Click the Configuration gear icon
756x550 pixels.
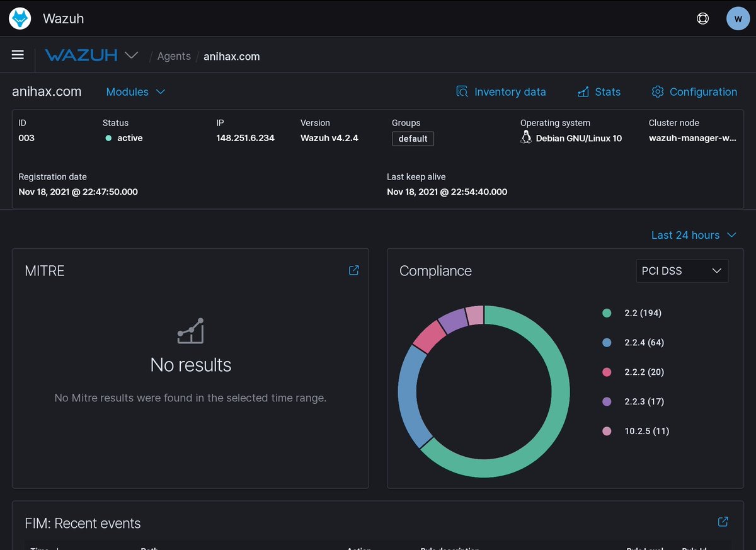point(658,92)
